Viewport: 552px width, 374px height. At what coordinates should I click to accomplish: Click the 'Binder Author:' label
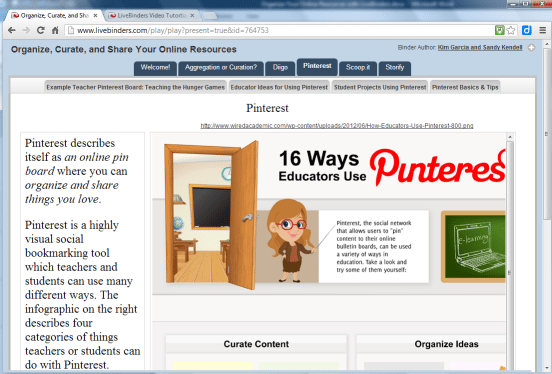click(x=417, y=48)
